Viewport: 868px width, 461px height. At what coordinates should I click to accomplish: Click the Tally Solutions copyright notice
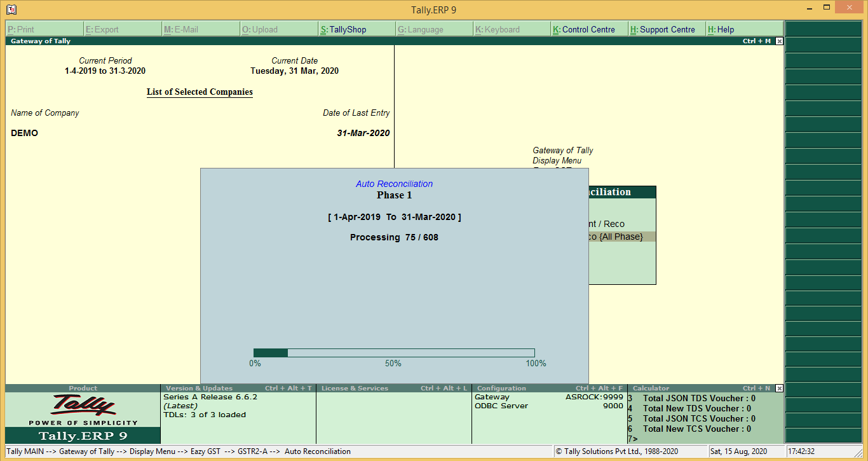tap(616, 451)
